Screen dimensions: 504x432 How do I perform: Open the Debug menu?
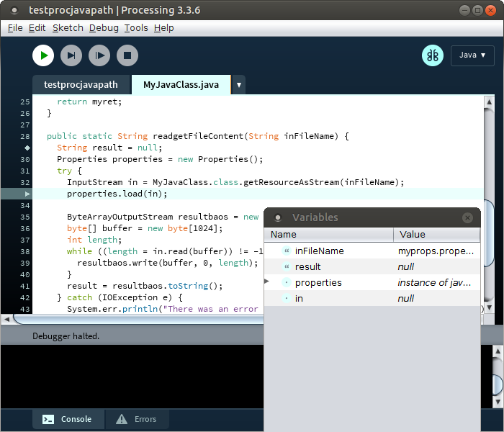coord(104,28)
